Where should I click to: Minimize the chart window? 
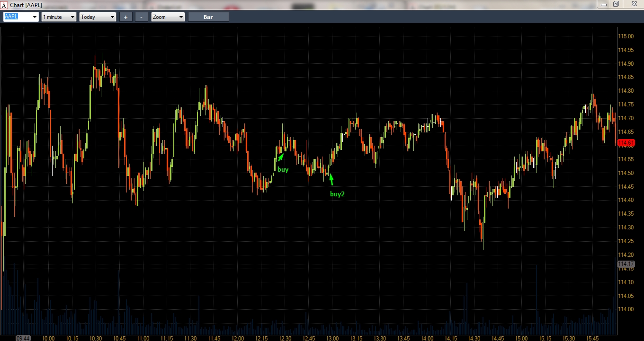[x=603, y=4]
